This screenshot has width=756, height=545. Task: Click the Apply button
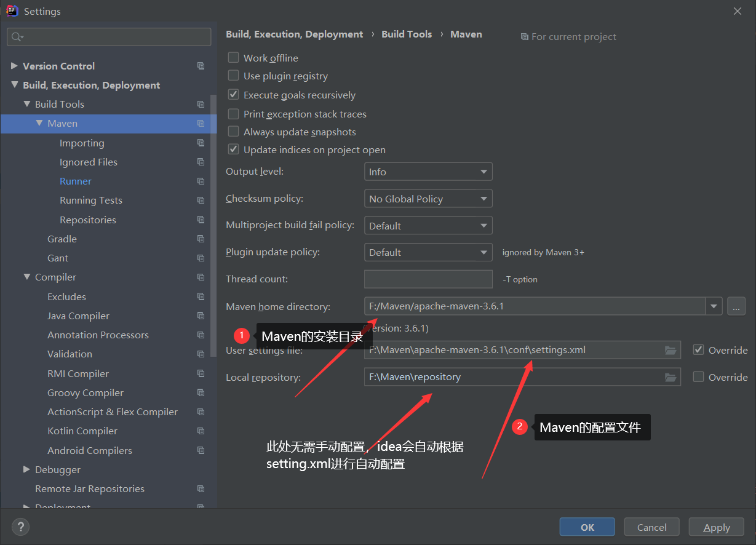[717, 527]
